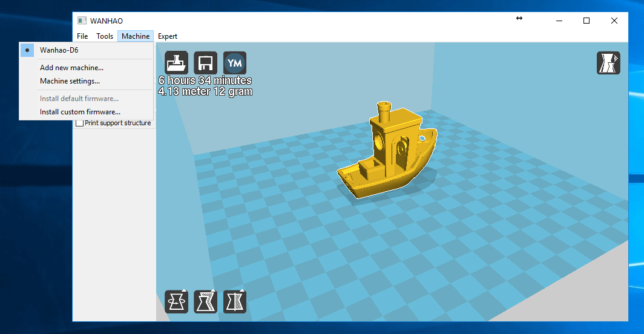Close the open Machine menu
The image size is (644, 334).
(x=136, y=36)
